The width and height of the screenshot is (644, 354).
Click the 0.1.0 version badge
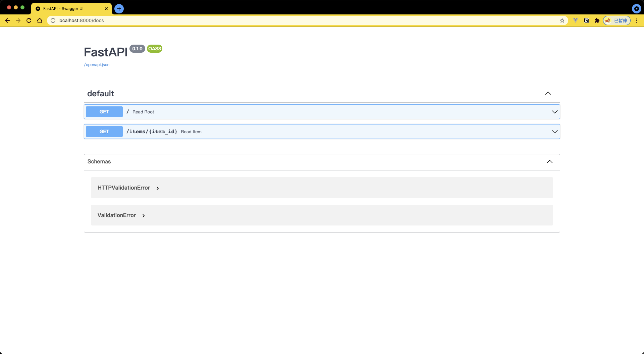[x=137, y=49]
